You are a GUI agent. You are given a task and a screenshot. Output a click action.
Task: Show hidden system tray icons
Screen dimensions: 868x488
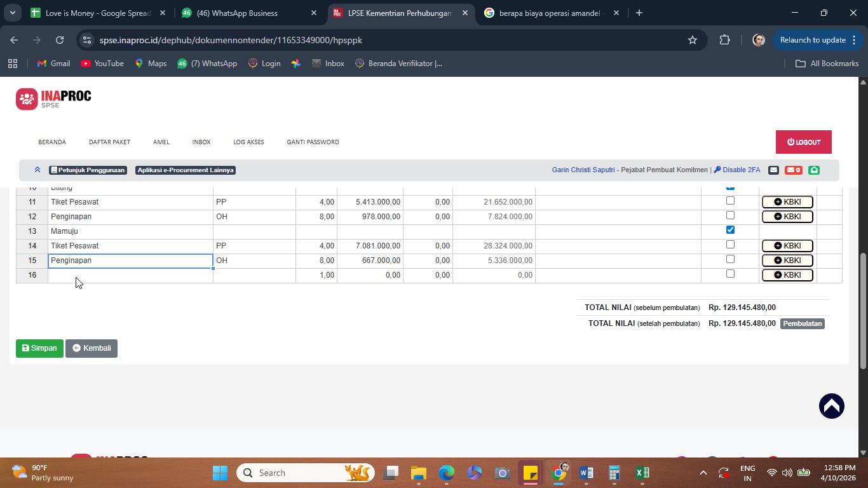click(703, 473)
